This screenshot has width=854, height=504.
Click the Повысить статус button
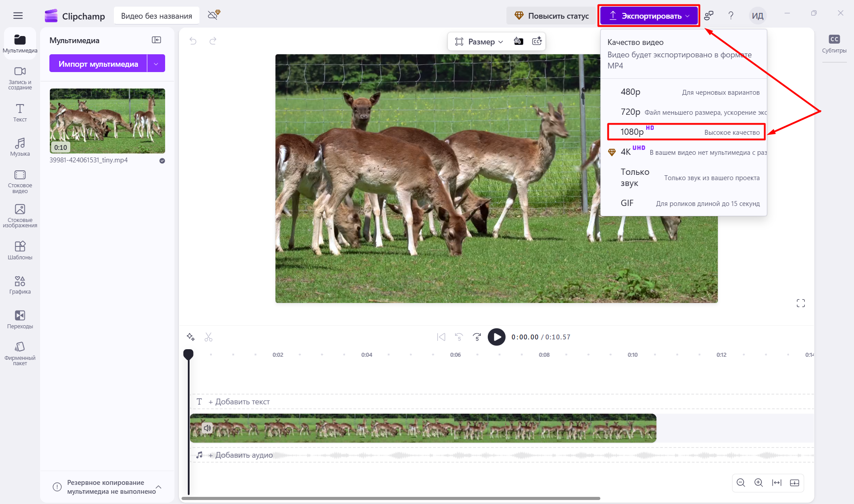tap(551, 15)
